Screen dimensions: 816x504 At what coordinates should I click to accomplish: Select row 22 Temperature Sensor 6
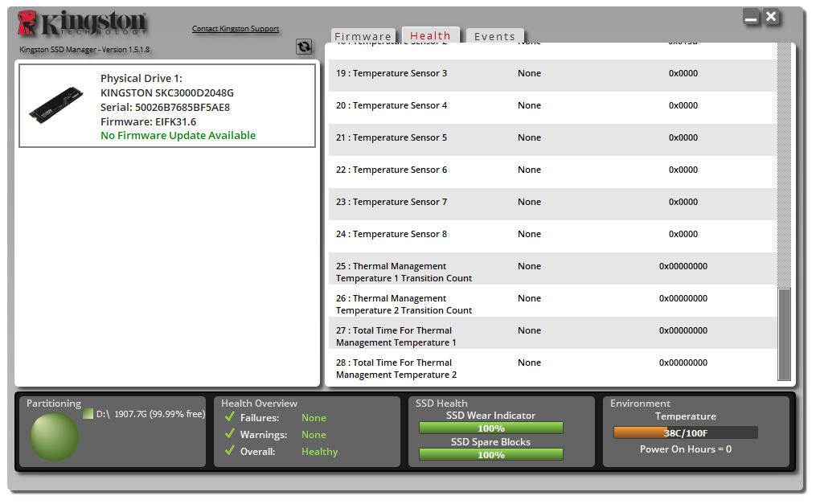tap(552, 170)
